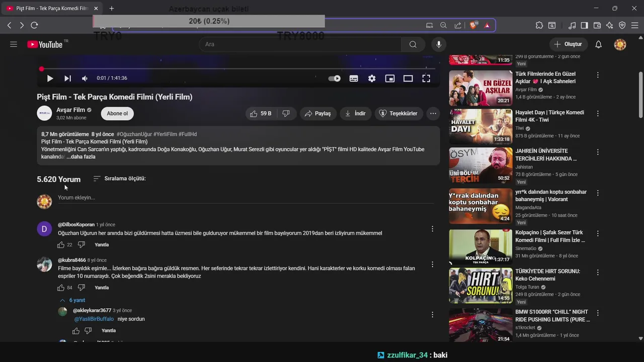Dislike the @DilbosKoporan comment
Screen dimensions: 644x362
coord(82,245)
